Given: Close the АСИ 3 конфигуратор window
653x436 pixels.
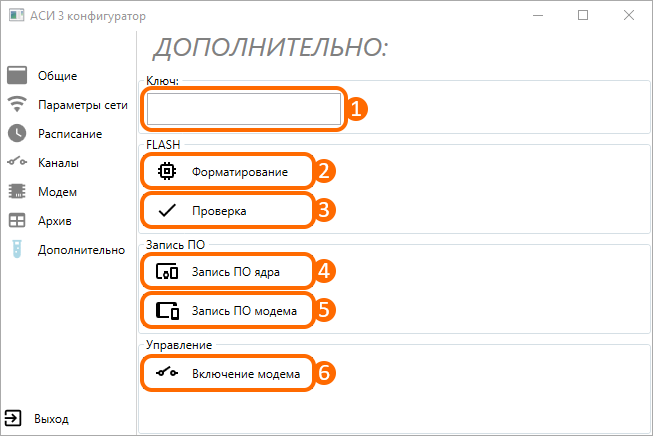Looking at the screenshot, I should pos(629,15).
